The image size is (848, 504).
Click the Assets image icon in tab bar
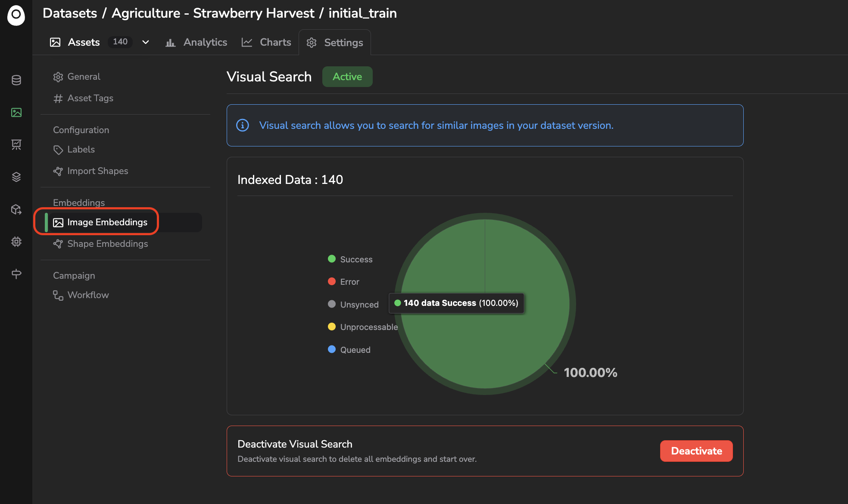(x=55, y=42)
